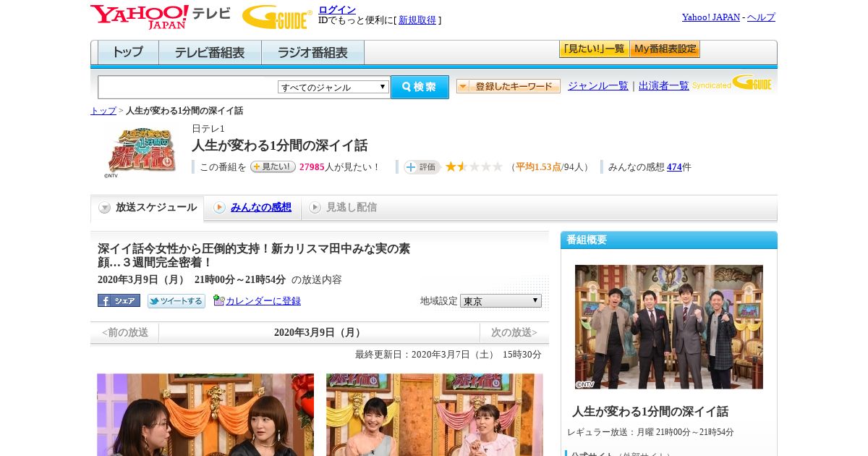Click the right broadcast scene thumbnail
This screenshot has width=868, height=456.
435,415
